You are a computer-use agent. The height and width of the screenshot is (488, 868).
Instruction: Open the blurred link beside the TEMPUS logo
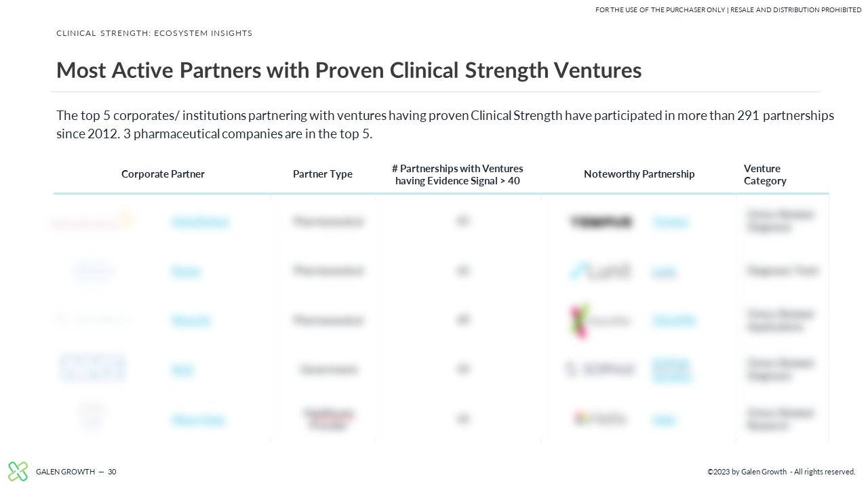coord(671,222)
